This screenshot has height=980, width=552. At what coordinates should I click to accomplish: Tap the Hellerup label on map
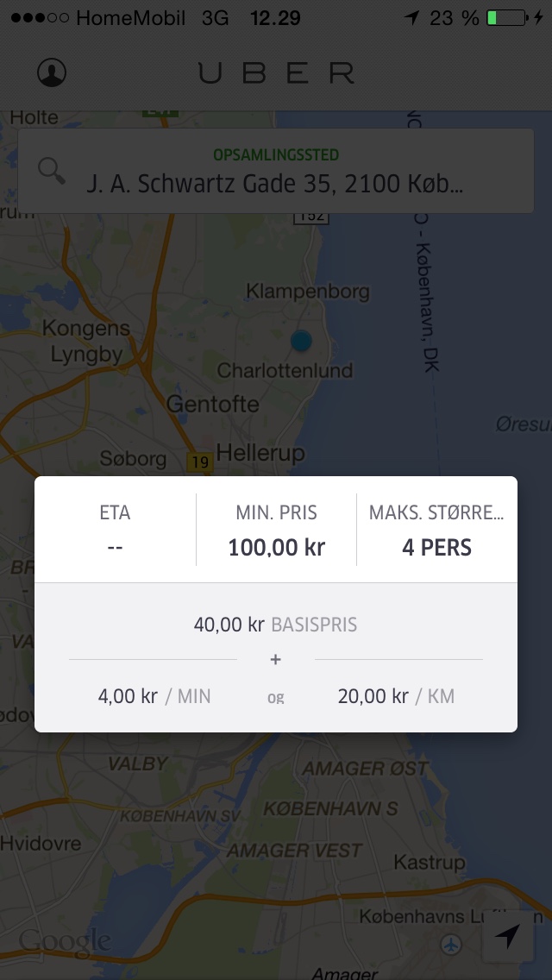pyautogui.click(x=260, y=452)
